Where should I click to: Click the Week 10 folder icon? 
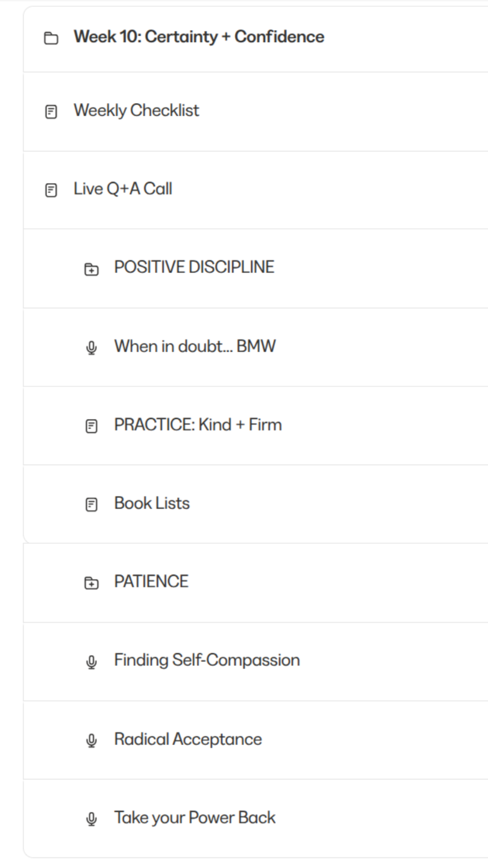pos(52,39)
